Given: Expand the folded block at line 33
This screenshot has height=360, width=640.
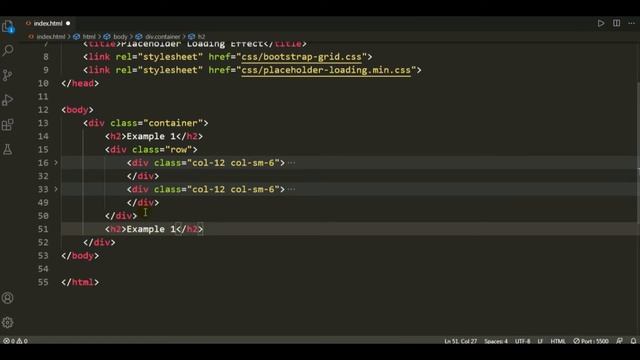Looking at the screenshot, I should pos(56,189).
